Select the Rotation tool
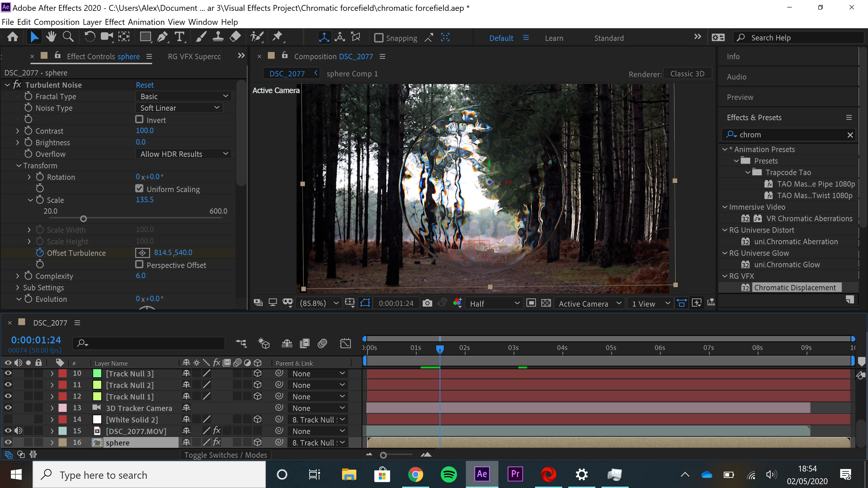Viewport: 868px width, 488px height. point(90,37)
